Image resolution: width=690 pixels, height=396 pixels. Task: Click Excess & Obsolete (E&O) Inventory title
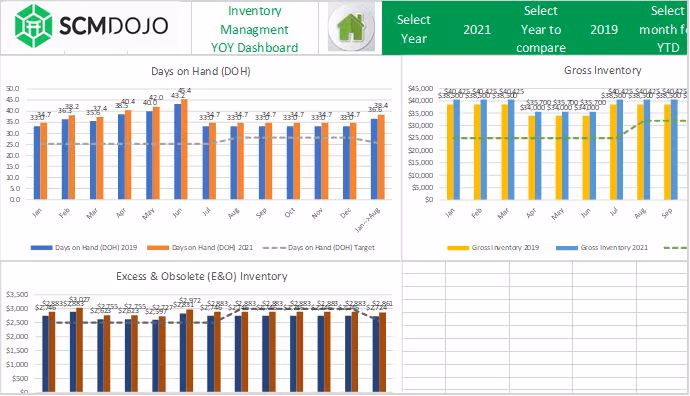click(x=202, y=276)
